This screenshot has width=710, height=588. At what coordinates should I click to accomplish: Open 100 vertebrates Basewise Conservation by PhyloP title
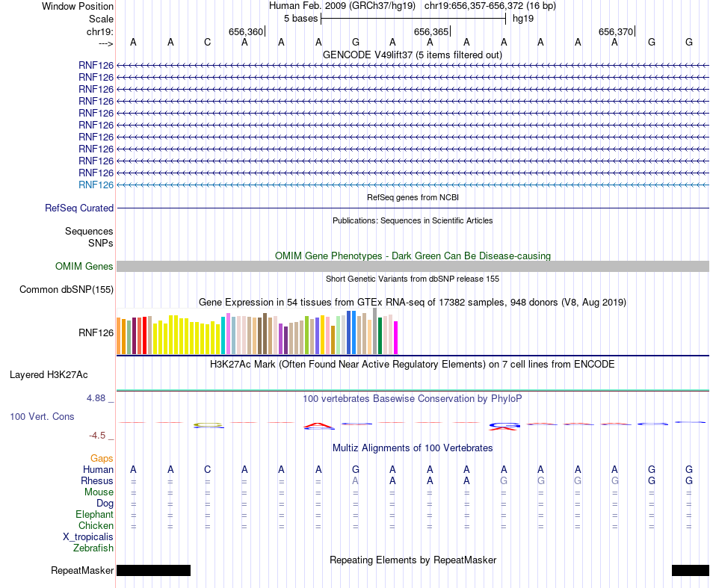(413, 398)
